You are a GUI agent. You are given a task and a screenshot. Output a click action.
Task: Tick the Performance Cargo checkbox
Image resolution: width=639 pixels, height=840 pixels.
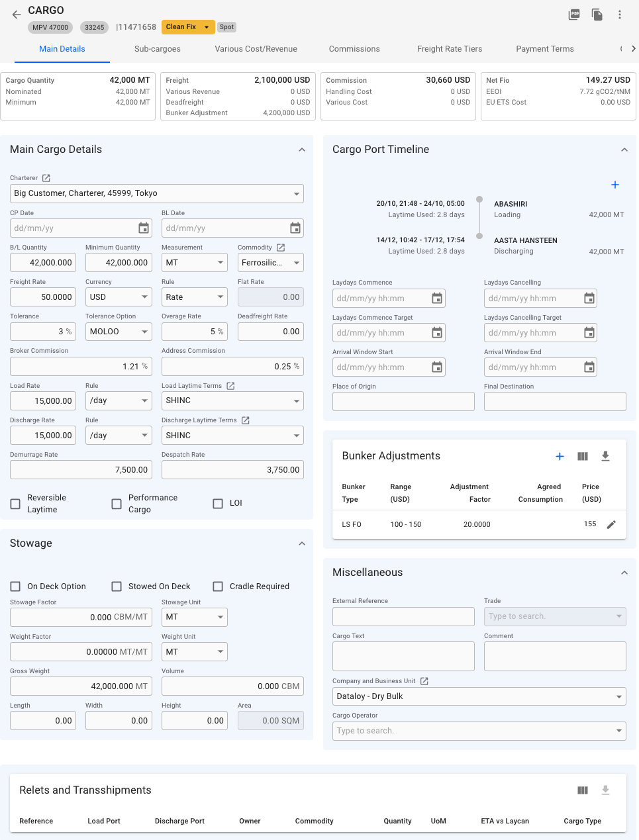117,504
